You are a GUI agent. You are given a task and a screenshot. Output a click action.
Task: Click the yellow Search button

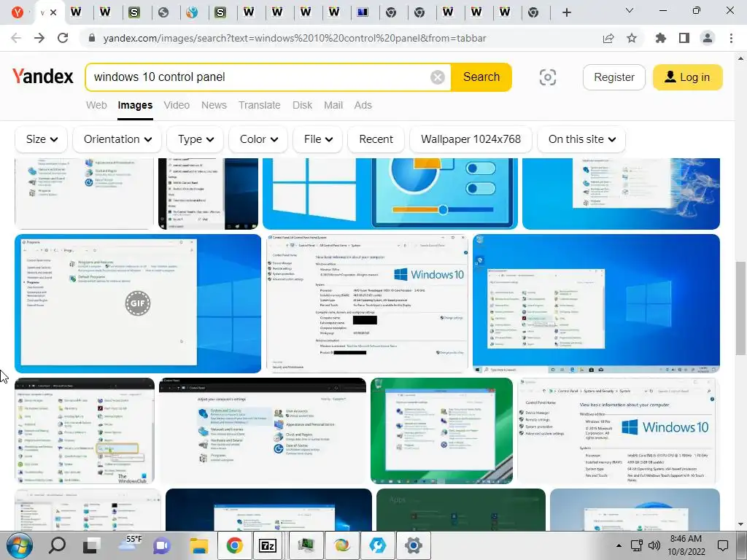pos(481,77)
